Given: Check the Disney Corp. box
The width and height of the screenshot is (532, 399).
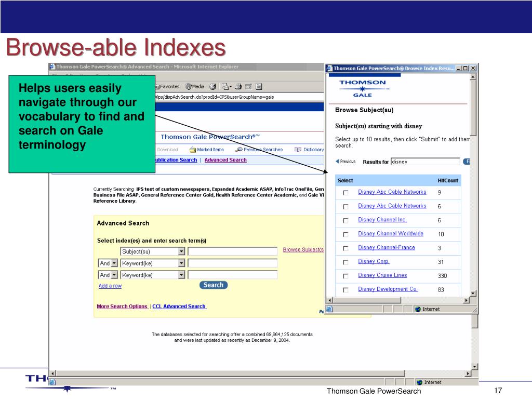Looking at the screenshot, I should point(345,262).
